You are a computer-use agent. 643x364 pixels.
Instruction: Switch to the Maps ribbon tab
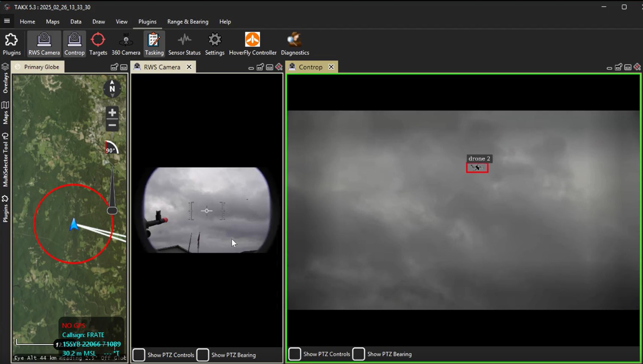(x=53, y=22)
